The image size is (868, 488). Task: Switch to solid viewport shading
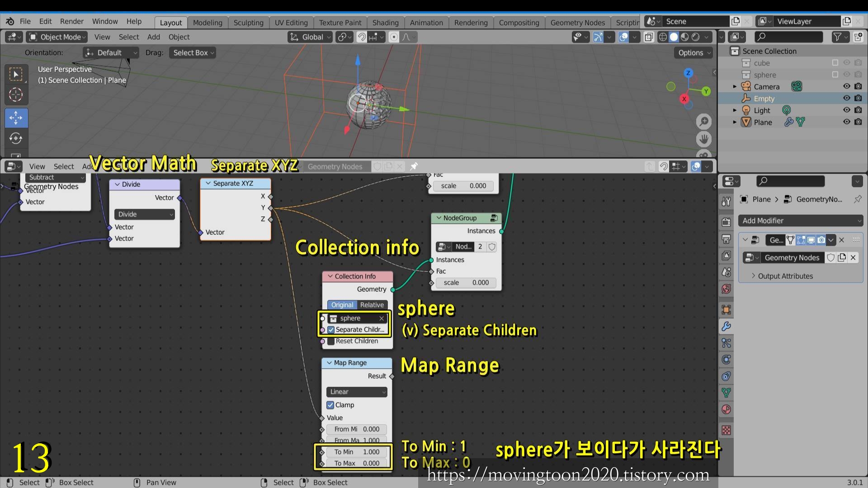click(674, 37)
